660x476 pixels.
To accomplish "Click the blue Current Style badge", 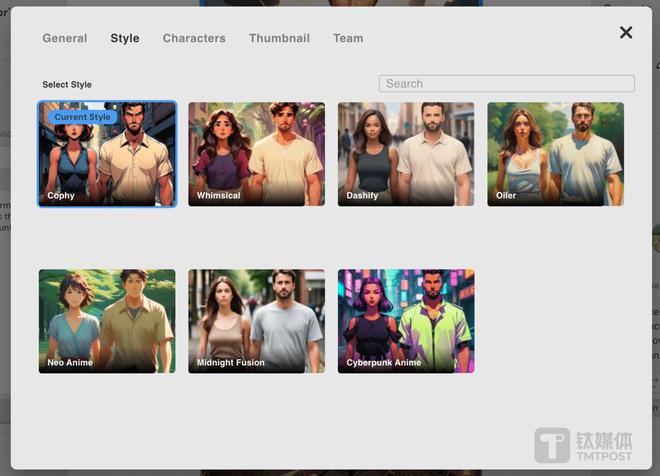I will point(83,117).
